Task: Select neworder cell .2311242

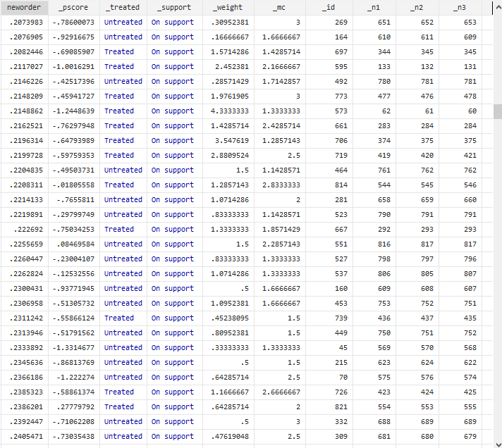Action: 25,318
